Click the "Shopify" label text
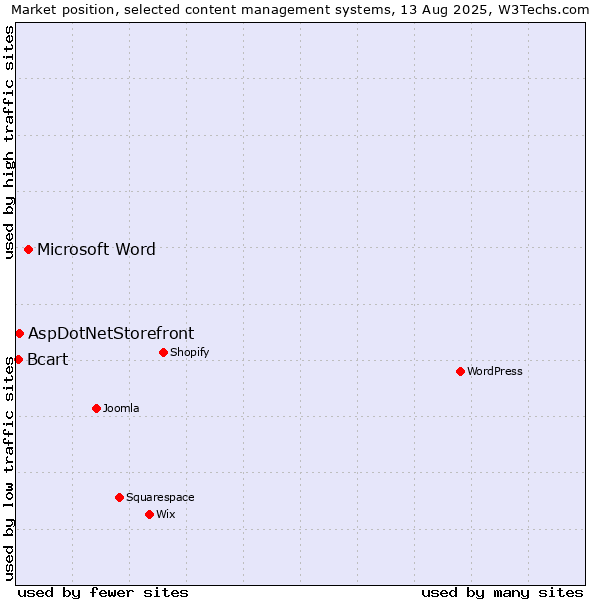The height and width of the screenshot is (600, 600). coord(189,352)
